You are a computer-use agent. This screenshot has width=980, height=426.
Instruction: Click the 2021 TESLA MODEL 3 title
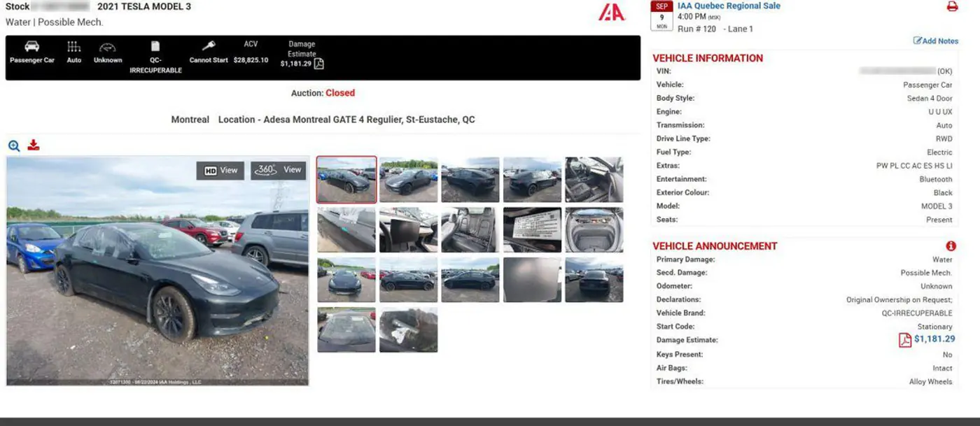coord(144,6)
